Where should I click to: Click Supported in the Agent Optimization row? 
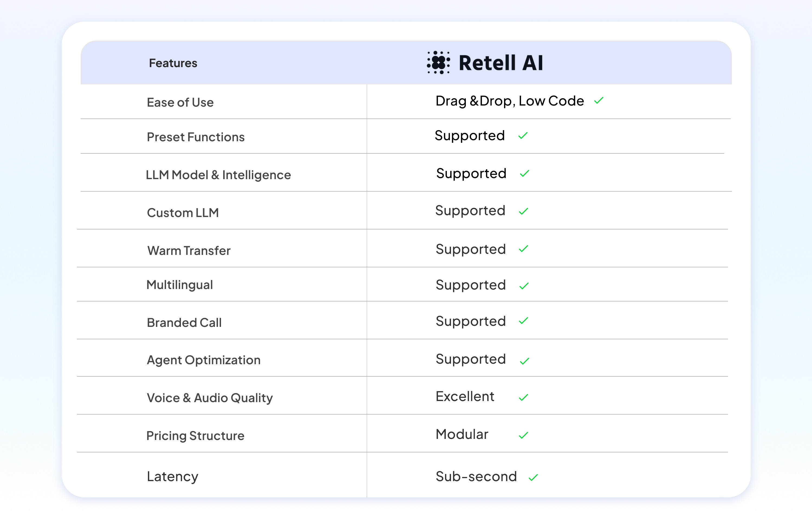coord(471,360)
